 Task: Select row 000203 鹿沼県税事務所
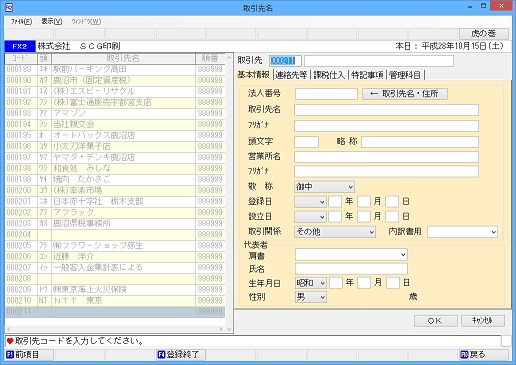click(x=115, y=223)
